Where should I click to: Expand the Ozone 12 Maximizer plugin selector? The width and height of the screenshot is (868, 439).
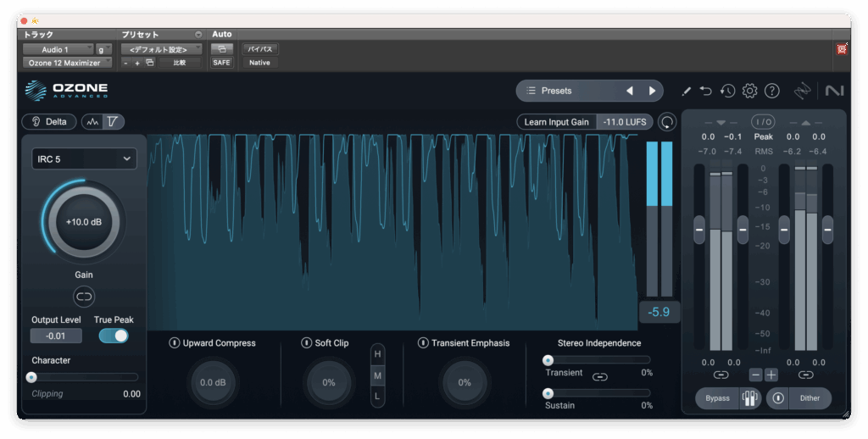(x=66, y=63)
